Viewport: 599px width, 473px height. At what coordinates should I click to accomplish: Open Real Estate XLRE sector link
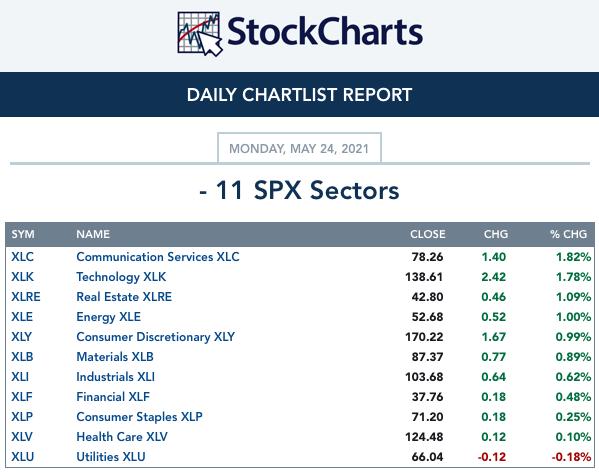coord(124,297)
